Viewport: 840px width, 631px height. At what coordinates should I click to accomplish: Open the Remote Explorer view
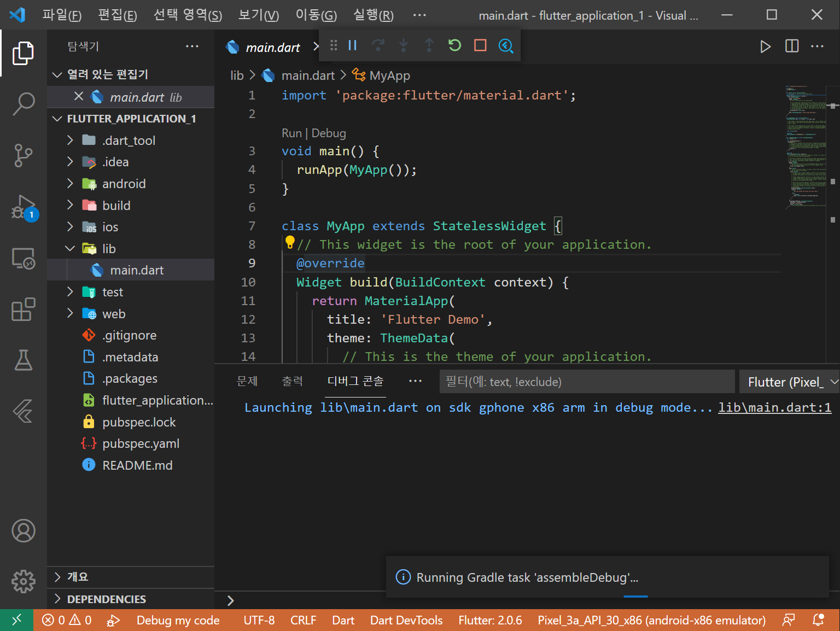pos(23,258)
